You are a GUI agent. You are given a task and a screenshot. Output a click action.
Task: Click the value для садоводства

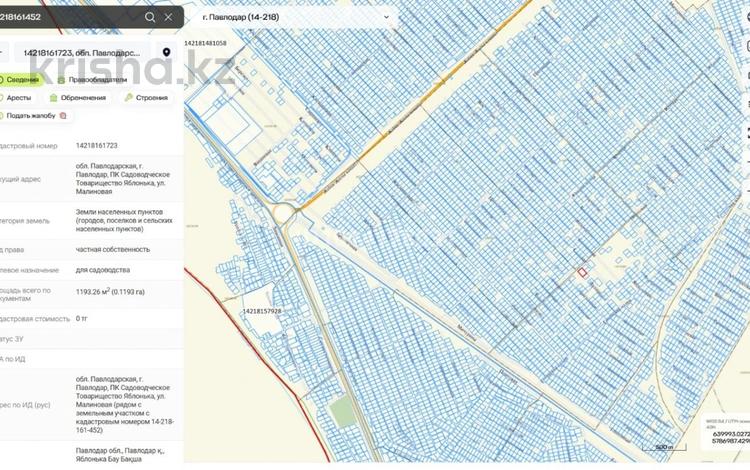(x=103, y=270)
